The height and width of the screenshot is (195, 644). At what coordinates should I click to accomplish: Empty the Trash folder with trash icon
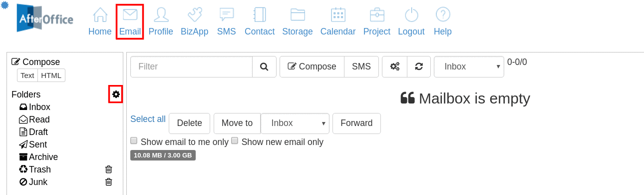pos(109,169)
